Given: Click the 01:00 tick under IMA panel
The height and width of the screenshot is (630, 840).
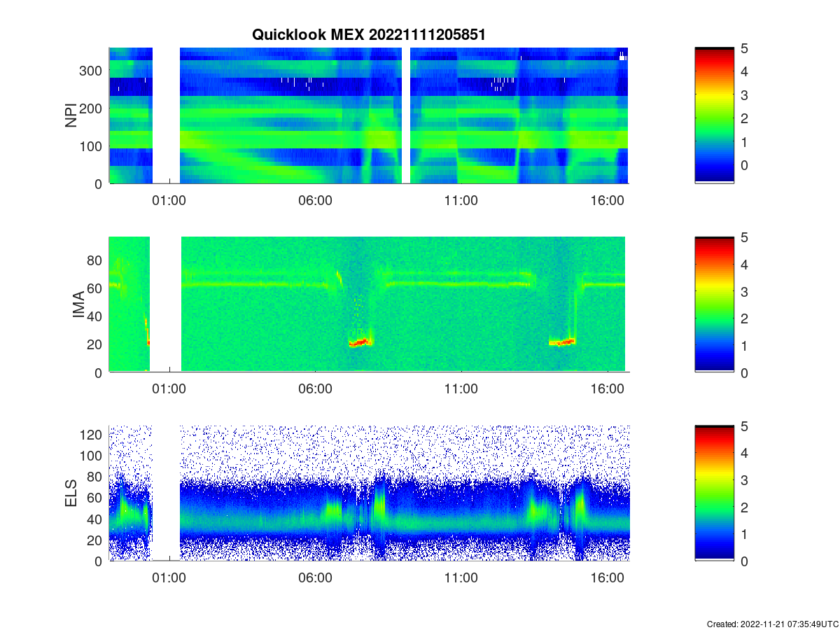Looking at the screenshot, I should [169, 389].
